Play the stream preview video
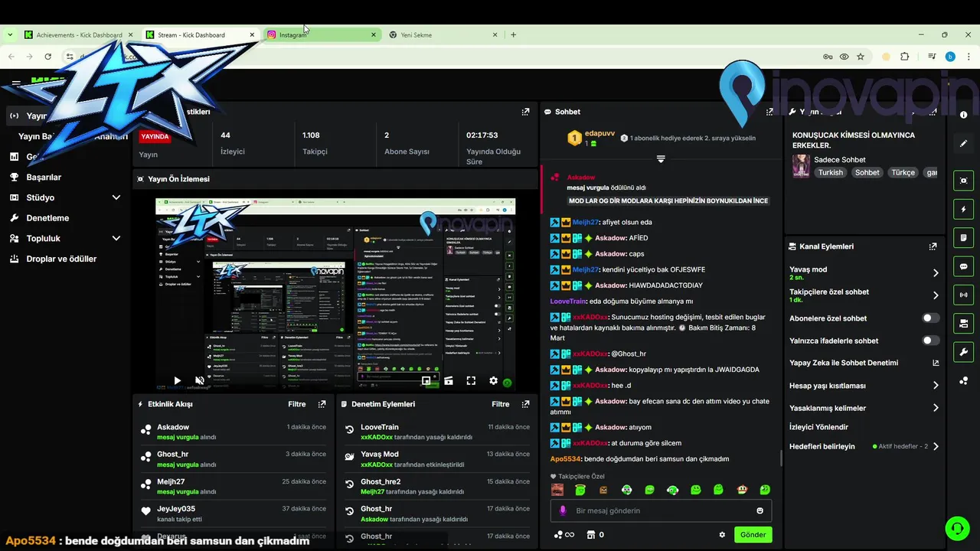This screenshot has width=980, height=551. click(177, 380)
